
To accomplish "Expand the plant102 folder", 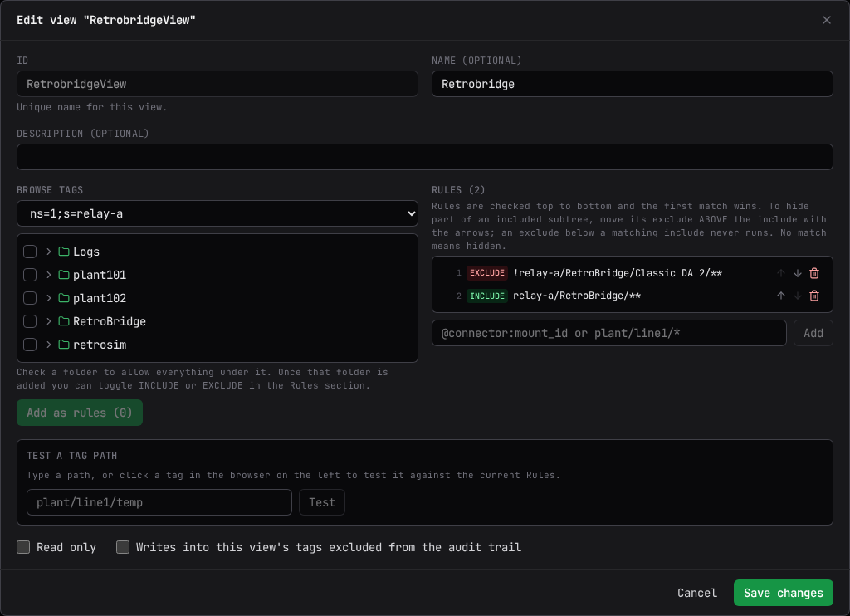I will point(49,298).
